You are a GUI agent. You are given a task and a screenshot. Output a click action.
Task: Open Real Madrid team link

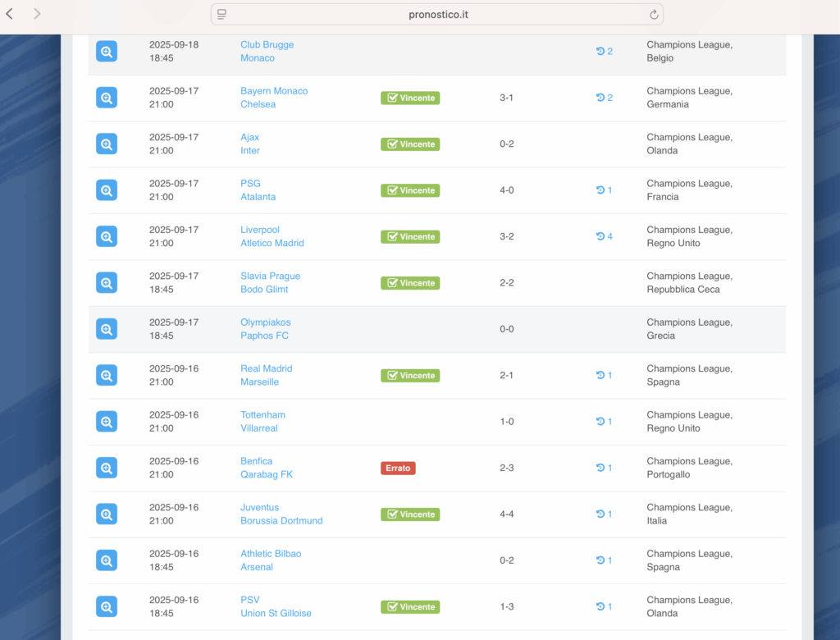coord(267,368)
